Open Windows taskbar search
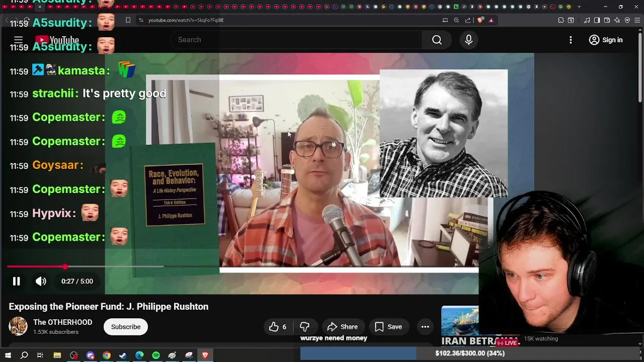This screenshot has width=644, height=362. (x=24, y=355)
